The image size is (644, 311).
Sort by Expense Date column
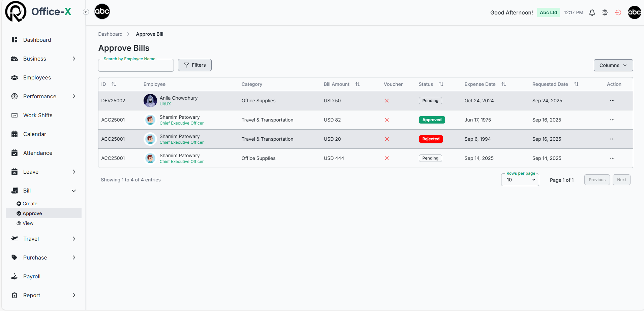(x=503, y=84)
